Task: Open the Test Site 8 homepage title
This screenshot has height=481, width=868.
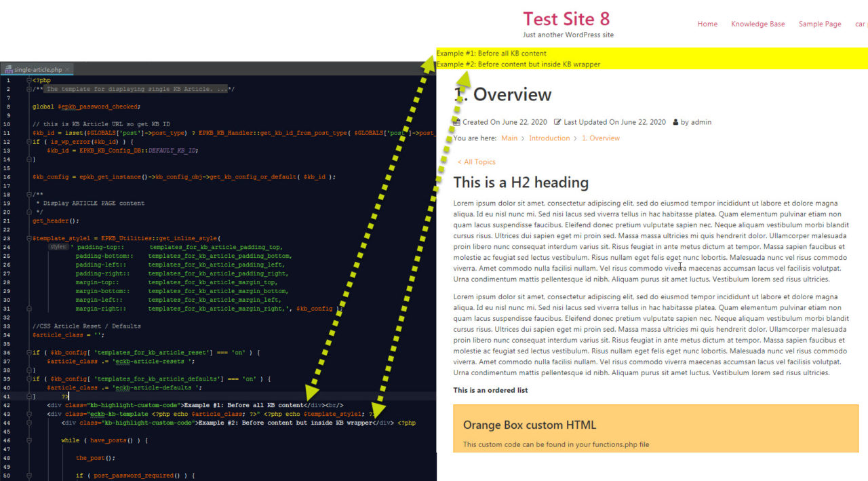Action: [567, 19]
